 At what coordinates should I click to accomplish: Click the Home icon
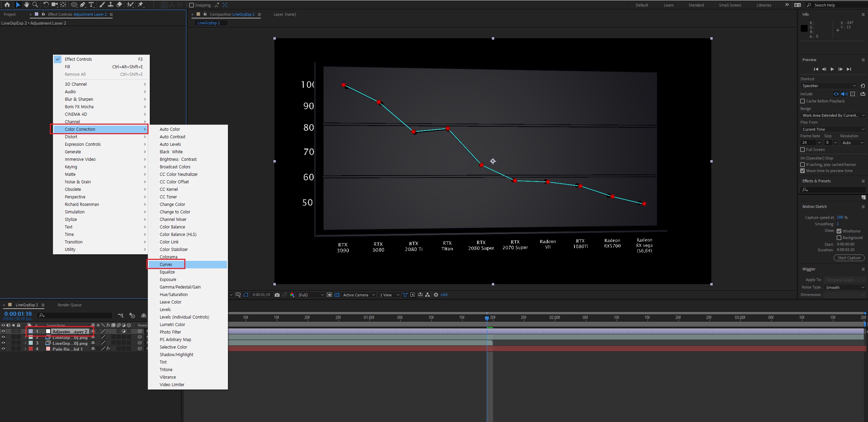[x=7, y=5]
